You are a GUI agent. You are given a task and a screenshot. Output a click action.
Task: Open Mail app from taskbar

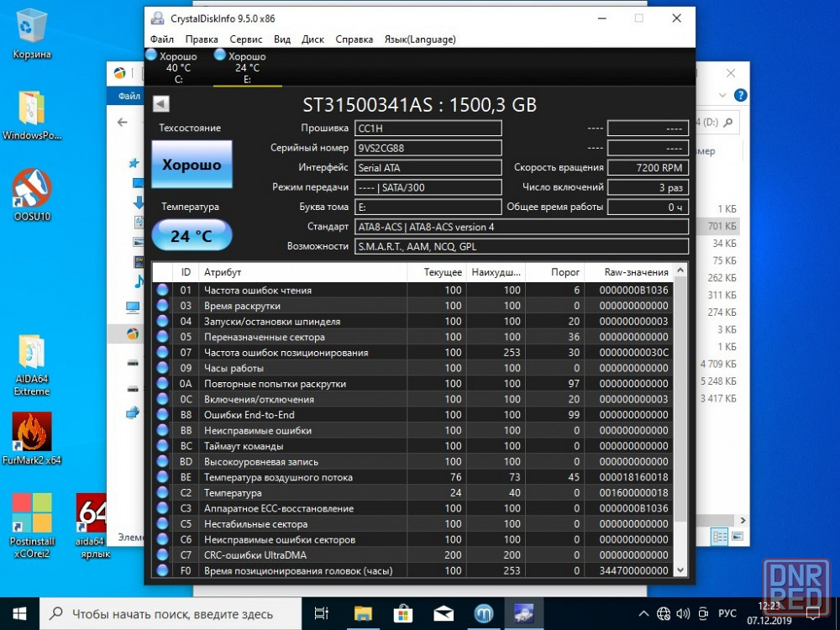[x=444, y=614]
